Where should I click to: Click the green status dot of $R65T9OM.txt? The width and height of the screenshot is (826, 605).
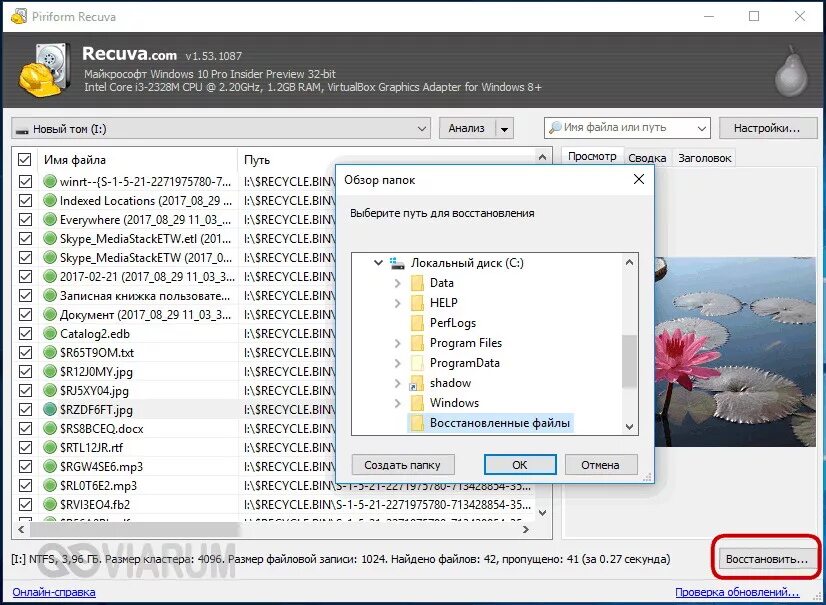tap(50, 353)
